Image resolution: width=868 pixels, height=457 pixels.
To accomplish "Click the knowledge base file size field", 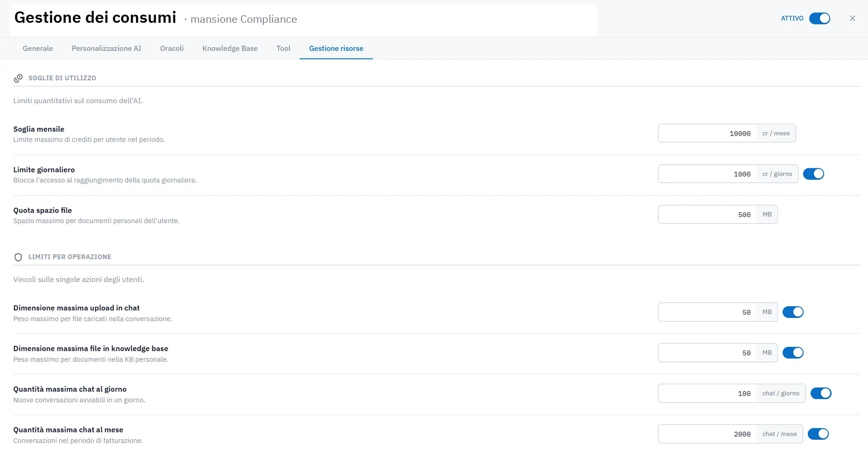I will [x=707, y=353].
